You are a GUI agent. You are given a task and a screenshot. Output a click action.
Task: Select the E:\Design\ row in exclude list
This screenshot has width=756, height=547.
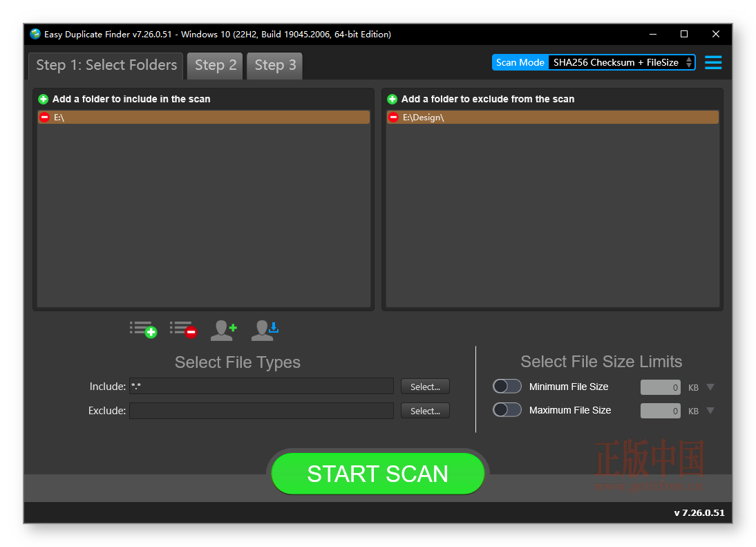point(553,118)
